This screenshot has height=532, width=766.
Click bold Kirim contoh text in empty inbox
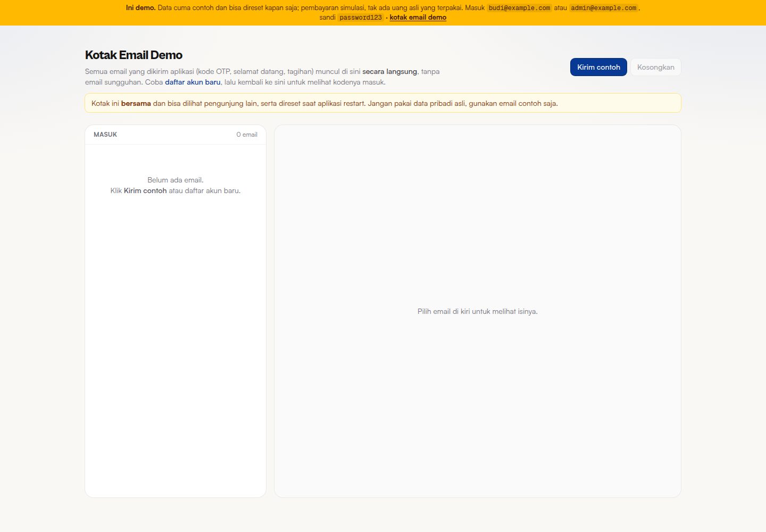click(145, 190)
